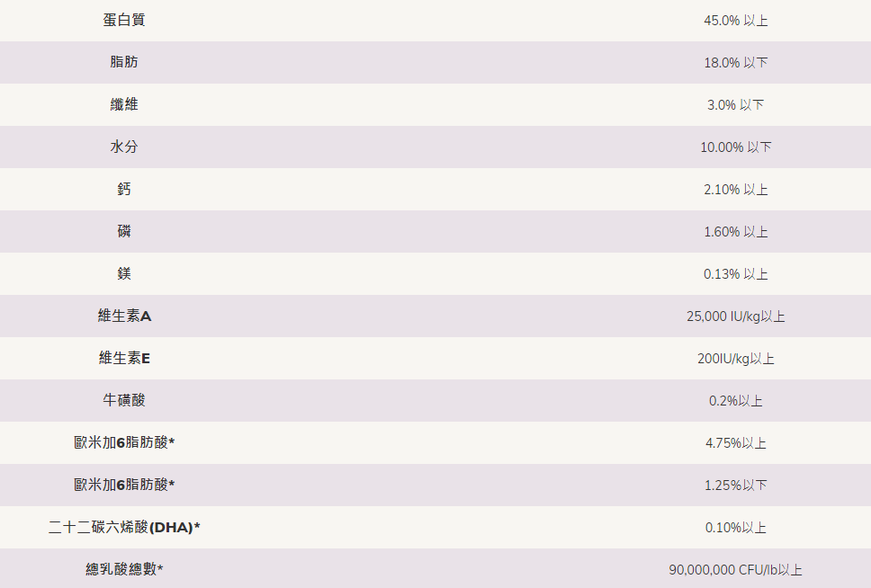
Task: Select the 45.0% 以上 value
Action: [735, 21]
